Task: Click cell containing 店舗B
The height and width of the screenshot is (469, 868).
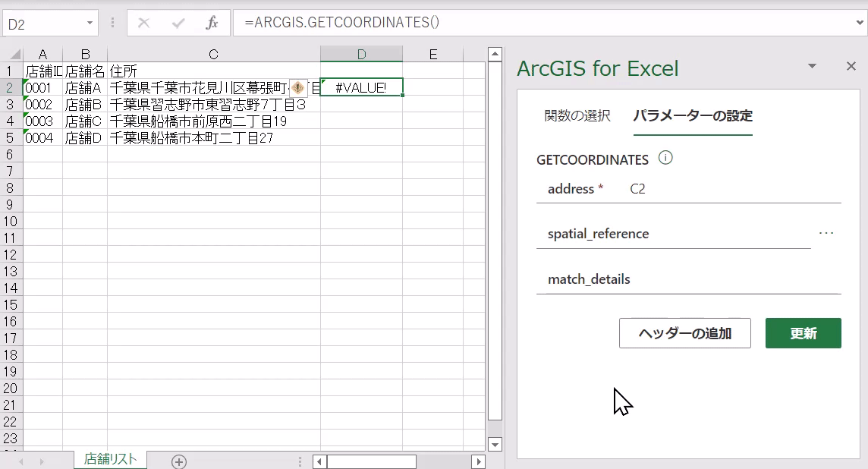Action: pyautogui.click(x=85, y=105)
